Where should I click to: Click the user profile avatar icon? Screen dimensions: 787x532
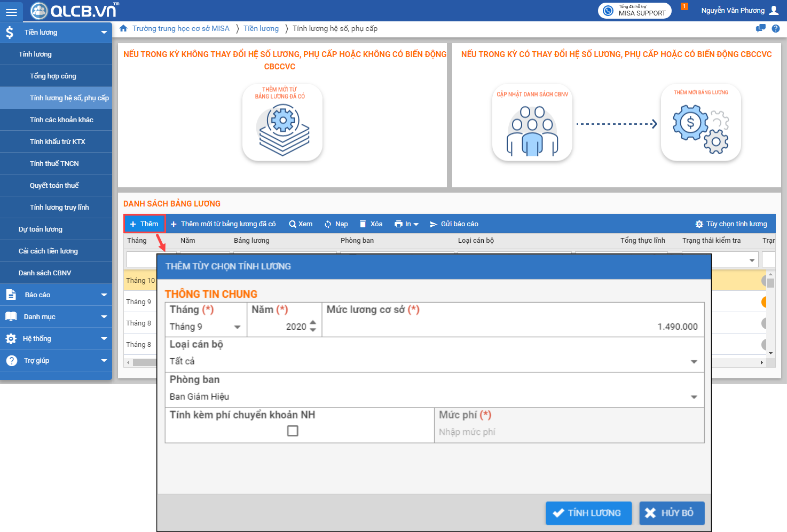pyautogui.click(x=774, y=10)
